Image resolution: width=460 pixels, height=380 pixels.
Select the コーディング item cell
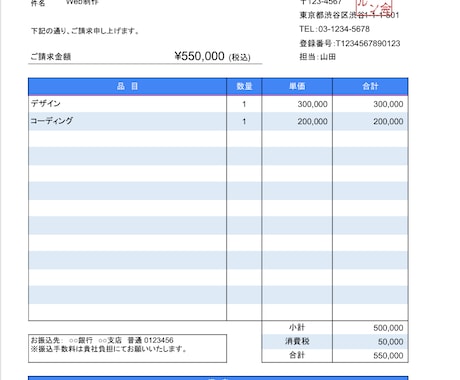coord(127,121)
